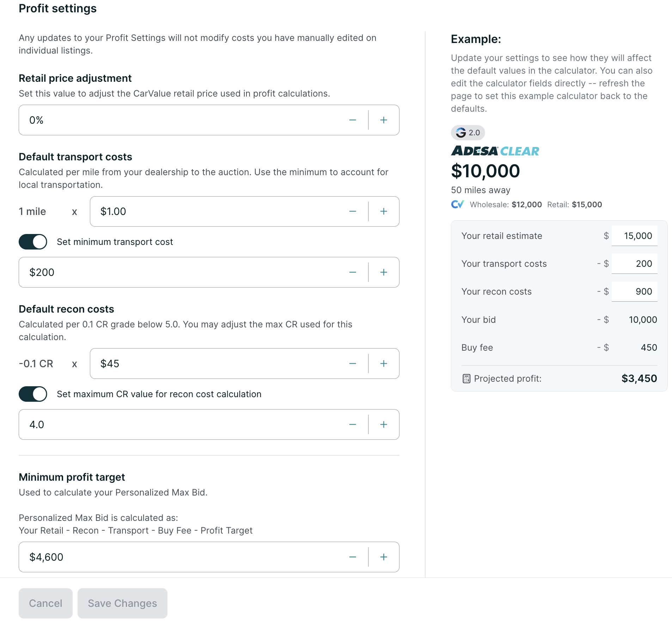The height and width of the screenshot is (628, 672).
Task: Click the projected profit calculator icon
Action: pos(466,379)
